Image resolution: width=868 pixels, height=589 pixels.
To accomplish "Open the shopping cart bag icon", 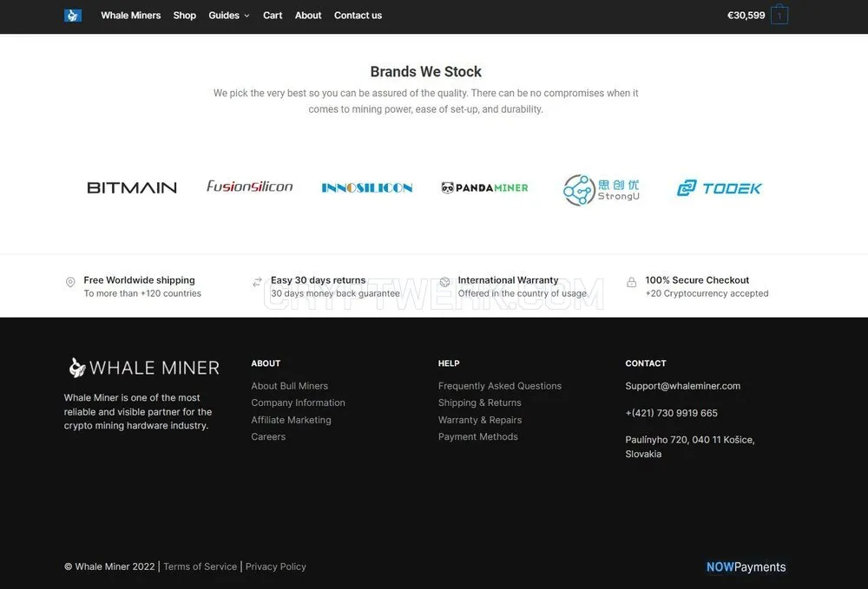I will pos(779,15).
